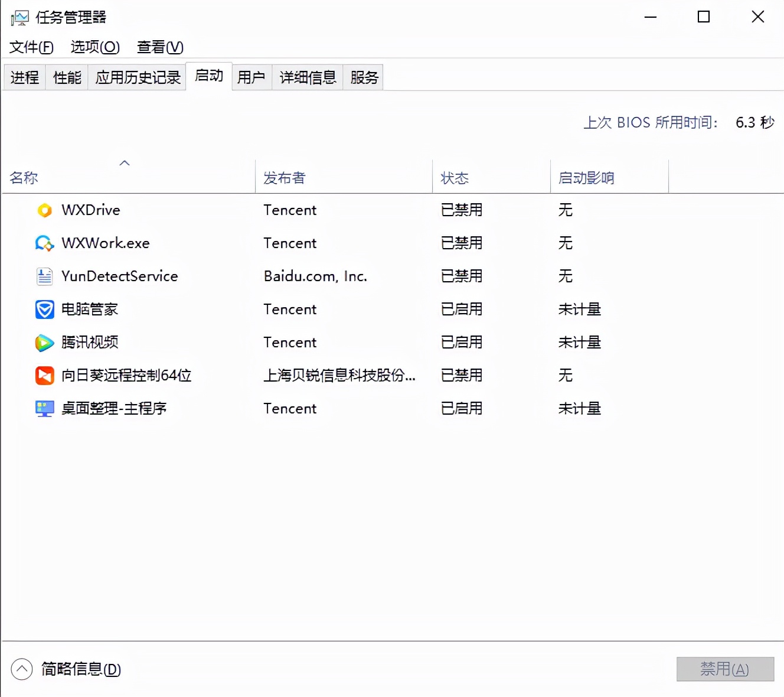Click the WXDrive application icon
784x697 pixels.
(x=44, y=210)
